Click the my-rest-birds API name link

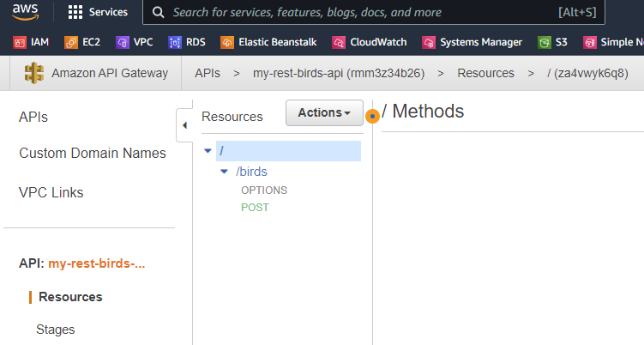(x=97, y=263)
